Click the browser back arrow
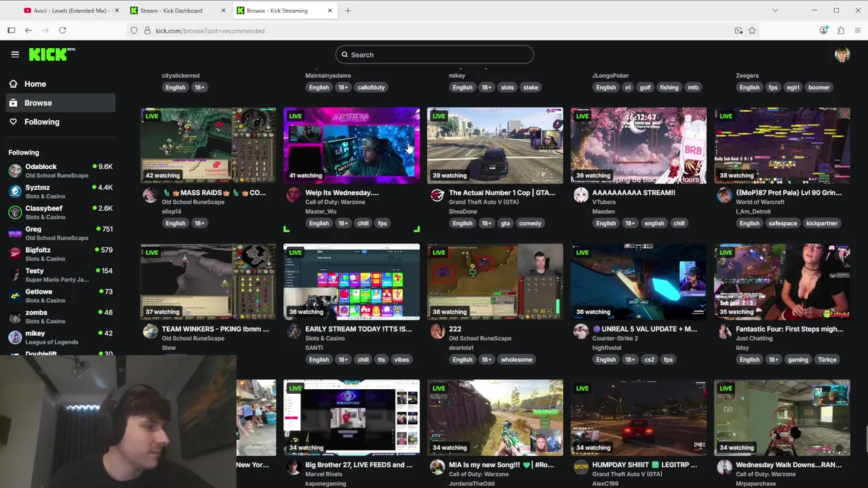Screen dimensions: 868x488 28,30
